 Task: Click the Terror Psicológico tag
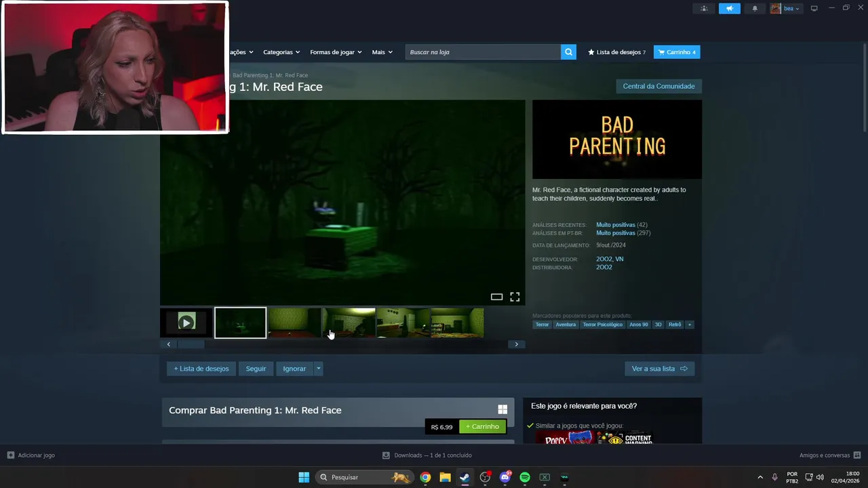pos(602,325)
